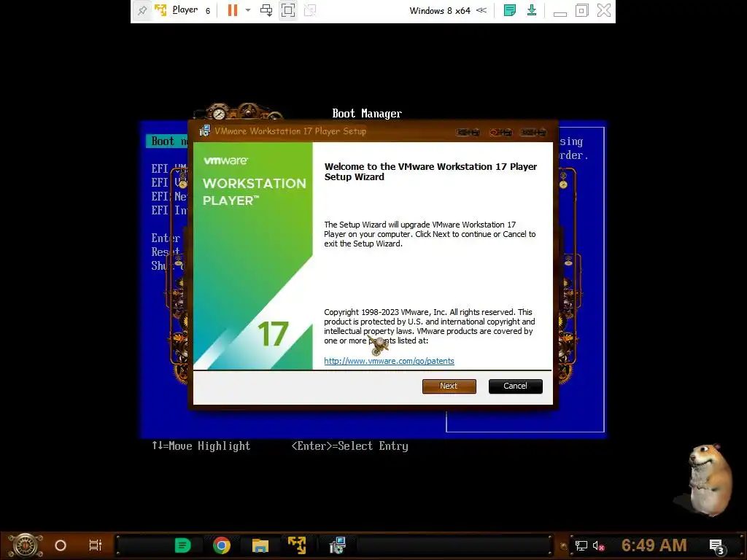Viewport: 747px width, 560px height.
Task: Open the vmware.com patents link
Action: coord(390,361)
